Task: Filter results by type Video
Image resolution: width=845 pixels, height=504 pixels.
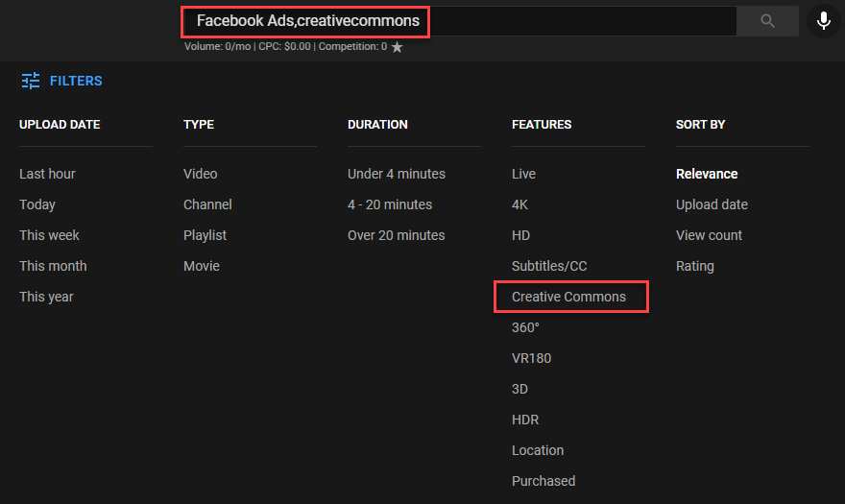Action: 201,174
